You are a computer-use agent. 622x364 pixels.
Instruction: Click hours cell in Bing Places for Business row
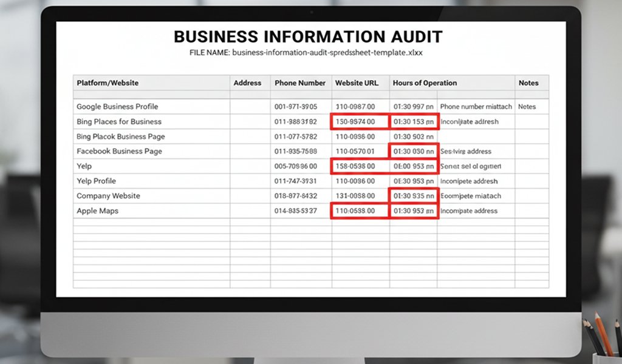coord(413,121)
